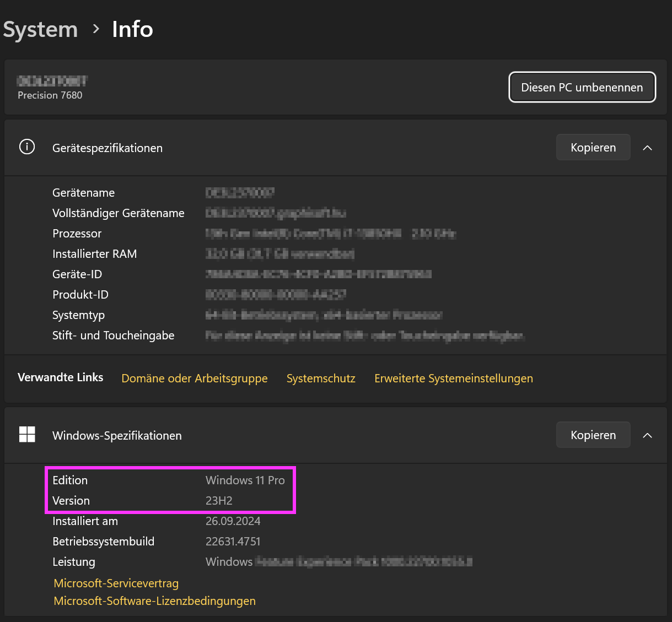The image size is (672, 622).
Task: Open the Microsoft-Servicevertrag link
Action: [116, 583]
